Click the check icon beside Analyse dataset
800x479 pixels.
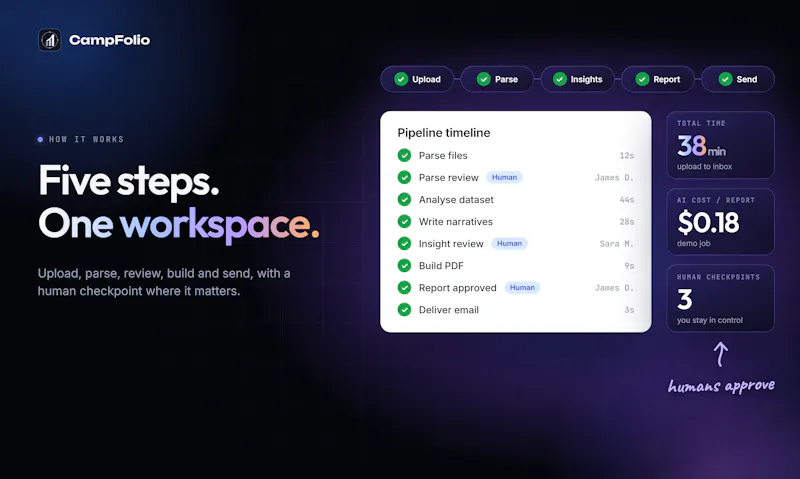405,199
